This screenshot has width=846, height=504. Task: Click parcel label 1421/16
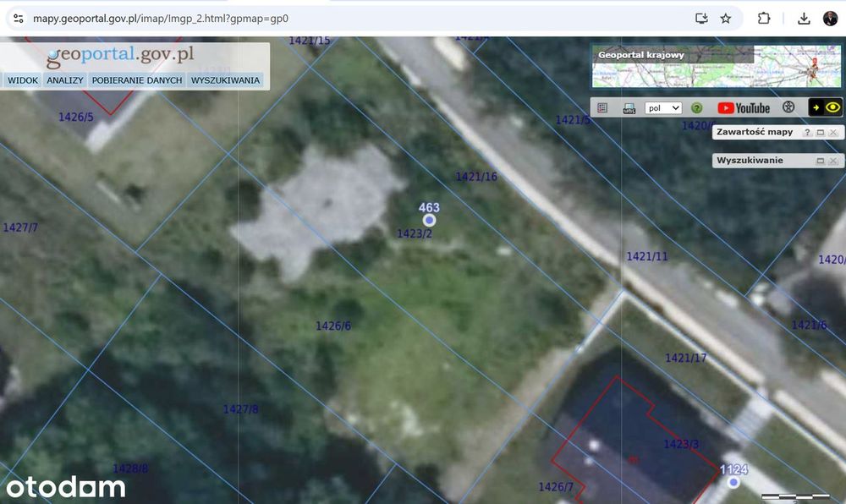point(475,177)
